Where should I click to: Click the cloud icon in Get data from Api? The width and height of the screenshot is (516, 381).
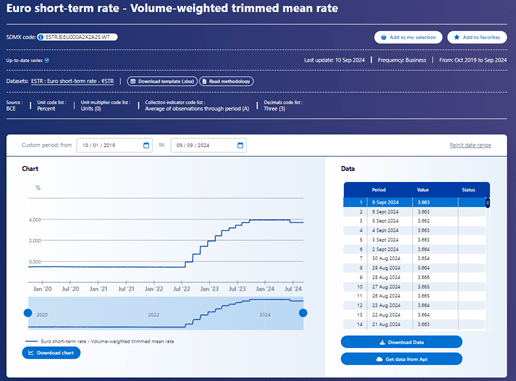coord(379,359)
